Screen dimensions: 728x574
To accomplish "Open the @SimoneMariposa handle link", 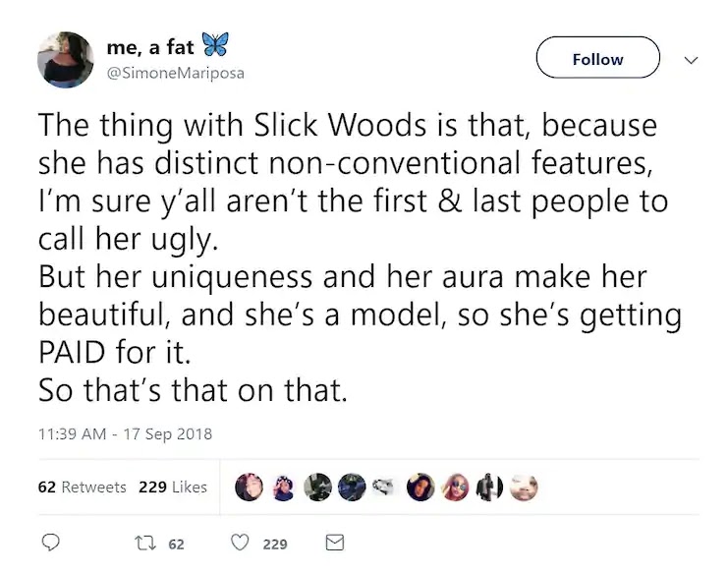I will click(x=176, y=73).
